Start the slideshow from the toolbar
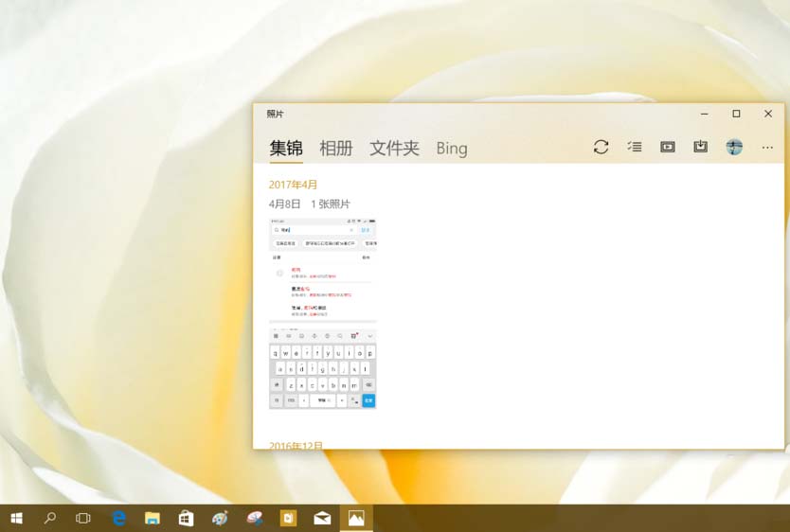 click(668, 147)
